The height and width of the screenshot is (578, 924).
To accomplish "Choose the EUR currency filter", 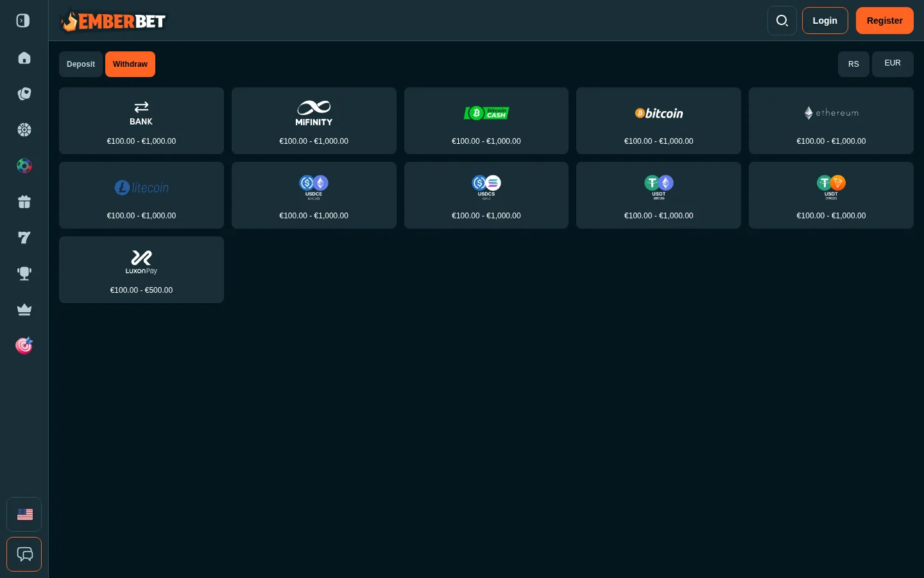I will [x=893, y=64].
